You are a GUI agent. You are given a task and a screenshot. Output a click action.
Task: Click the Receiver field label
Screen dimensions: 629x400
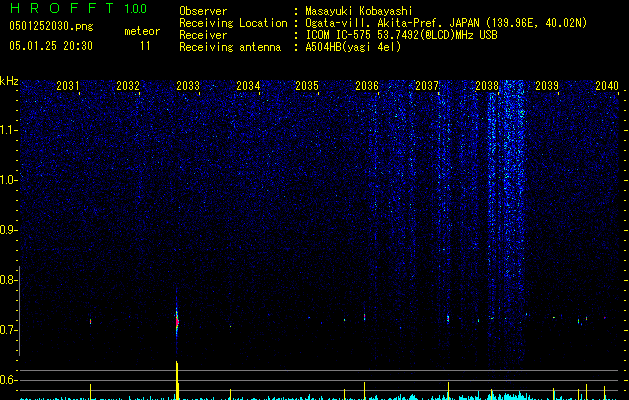(203, 35)
